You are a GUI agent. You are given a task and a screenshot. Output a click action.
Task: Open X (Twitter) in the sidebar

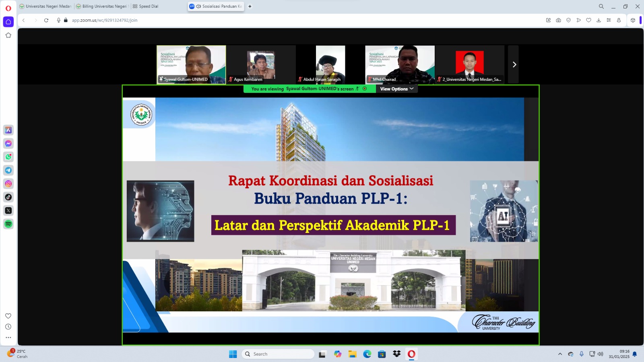click(x=8, y=210)
